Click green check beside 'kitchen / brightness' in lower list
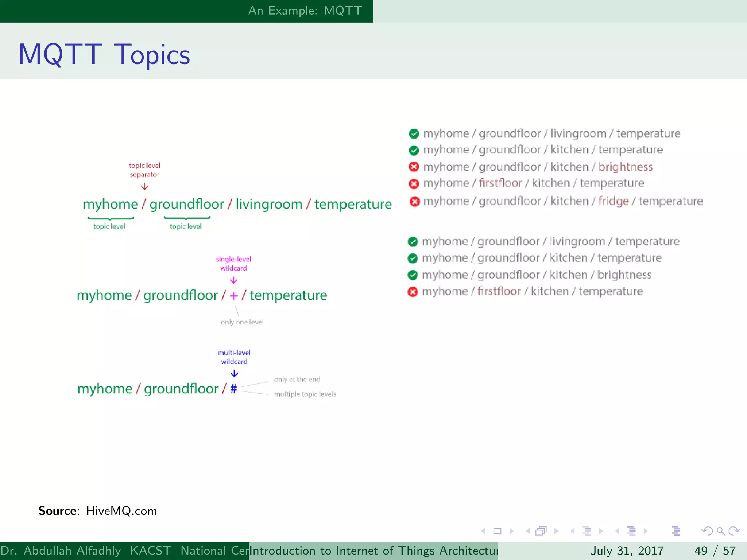The height and width of the screenshot is (560, 747). 413,275
